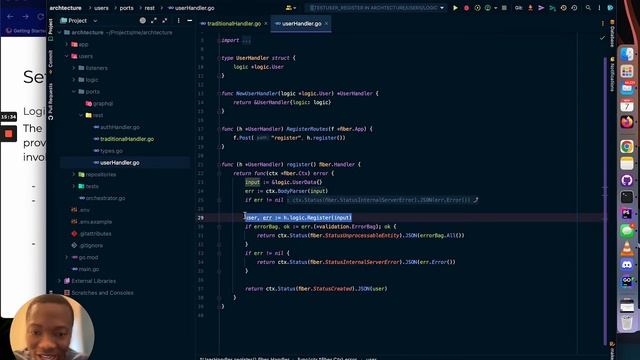The height and width of the screenshot is (360, 640).
Task: Collapse the ports folder
Action: [x=74, y=91]
